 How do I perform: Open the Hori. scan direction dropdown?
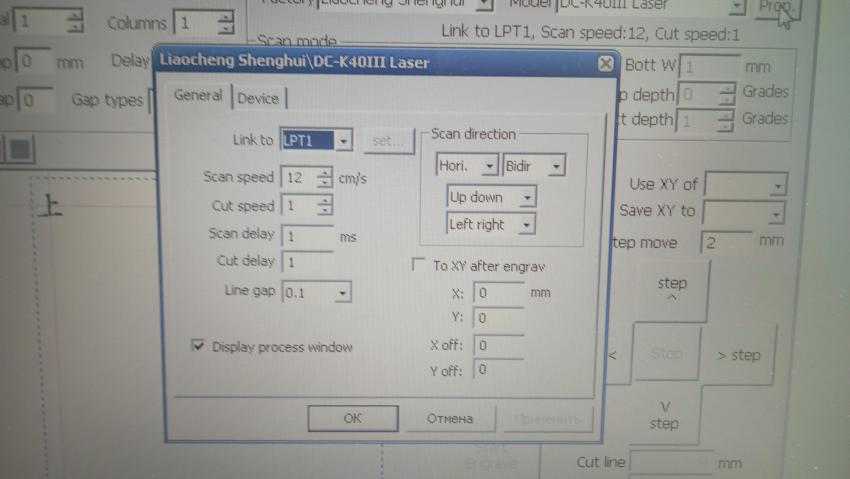489,166
